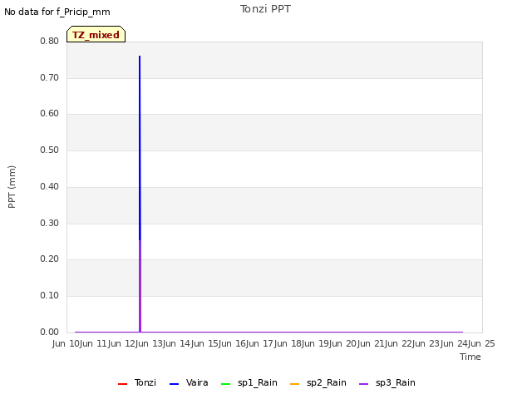
Task: Toggle the sp2_Rain legend entry
Action: pyautogui.click(x=318, y=382)
